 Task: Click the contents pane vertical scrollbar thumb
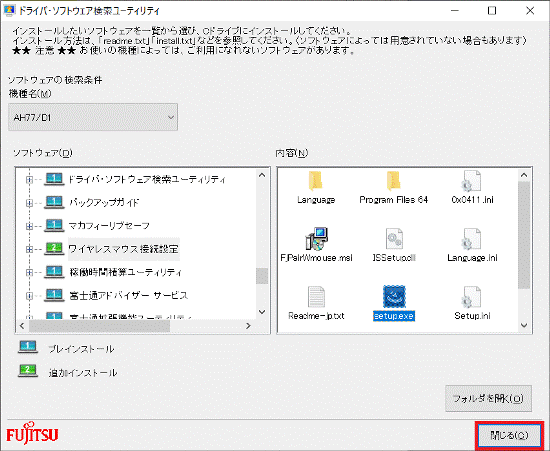pyautogui.click(x=524, y=235)
